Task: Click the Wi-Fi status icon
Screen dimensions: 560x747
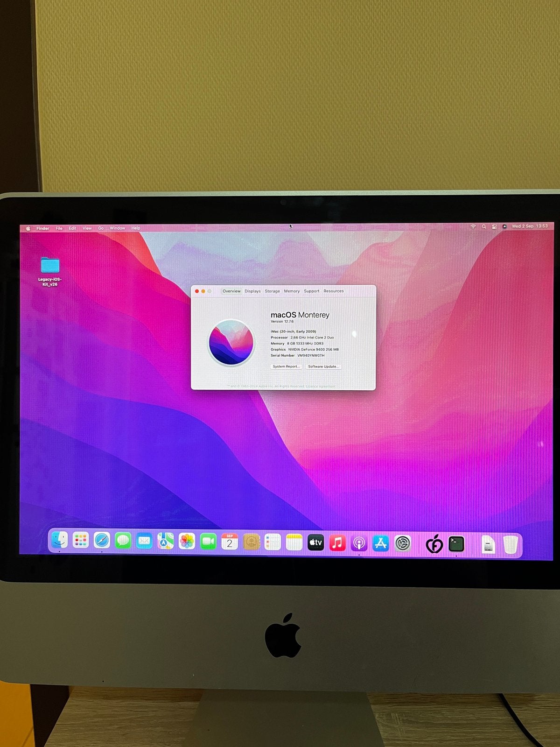Action: (x=473, y=226)
